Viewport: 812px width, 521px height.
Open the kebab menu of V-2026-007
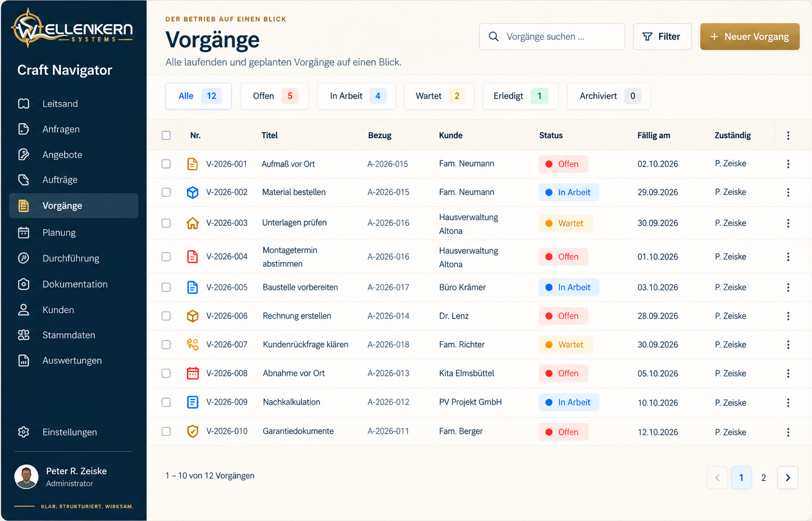788,344
